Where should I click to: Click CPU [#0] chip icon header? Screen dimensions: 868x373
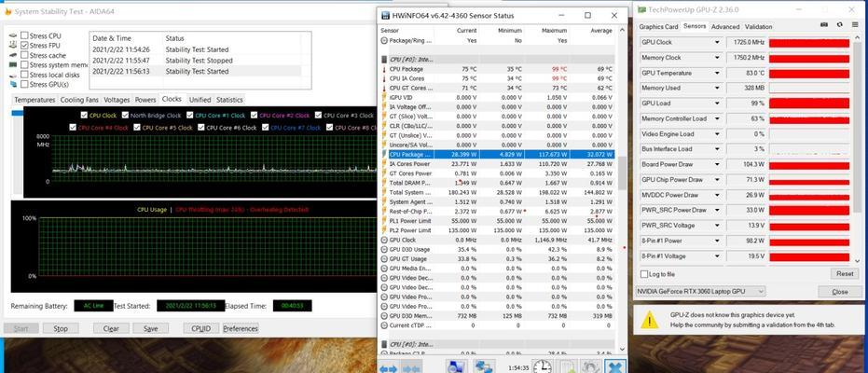(384, 60)
